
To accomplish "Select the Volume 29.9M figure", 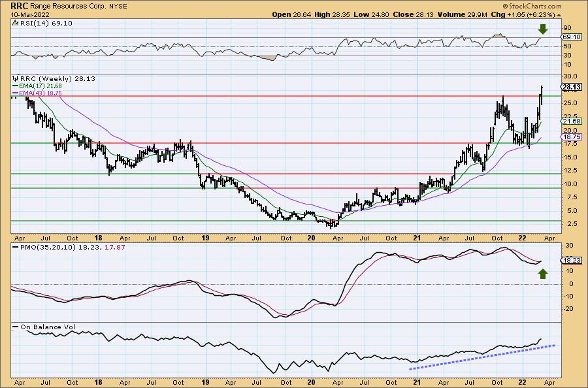I will click(462, 14).
